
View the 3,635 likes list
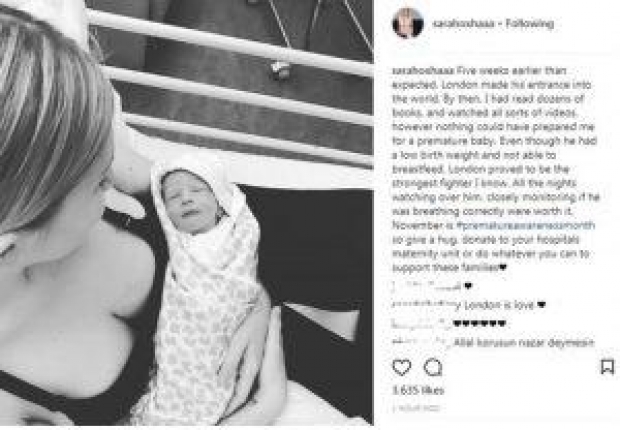(418, 390)
